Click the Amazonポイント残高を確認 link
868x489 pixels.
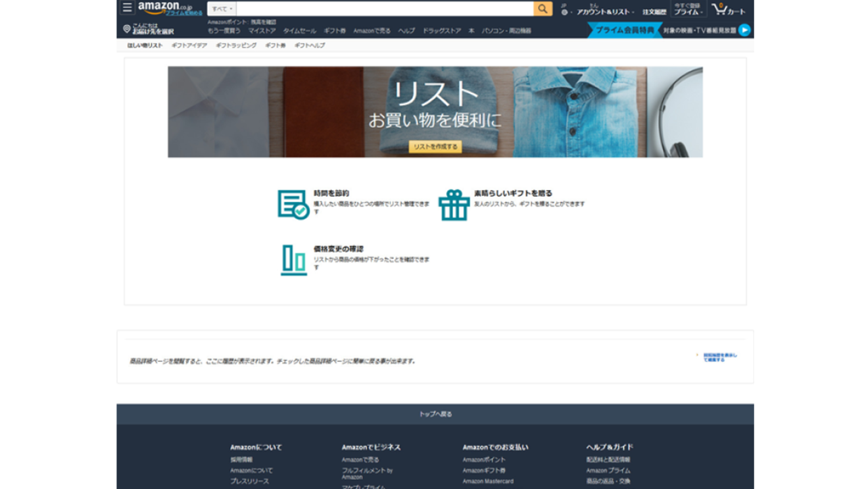click(x=241, y=22)
